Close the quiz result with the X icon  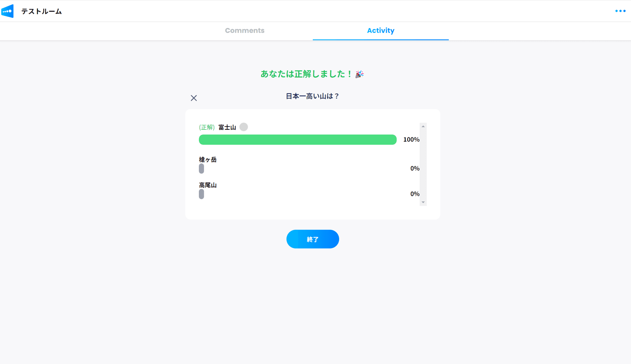tap(194, 98)
